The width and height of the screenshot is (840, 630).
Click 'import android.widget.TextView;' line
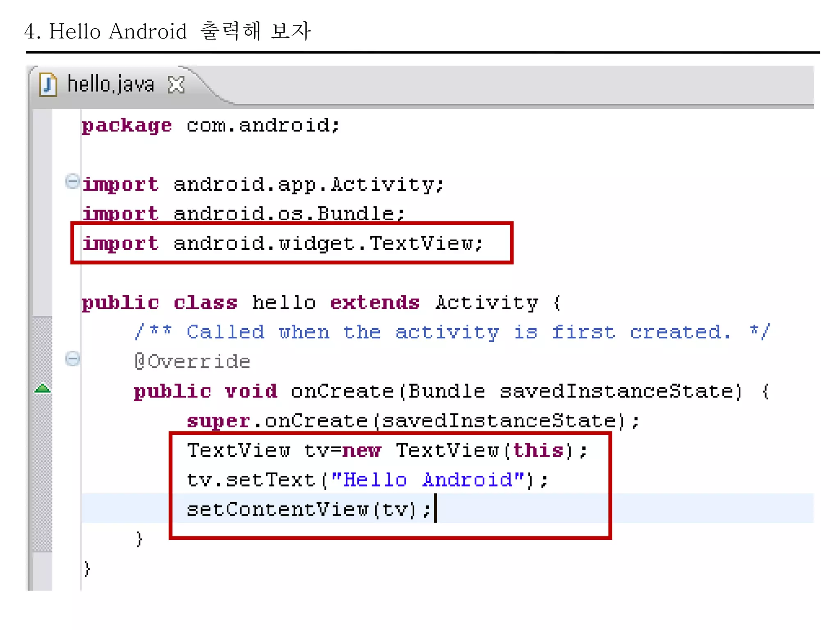click(x=283, y=244)
